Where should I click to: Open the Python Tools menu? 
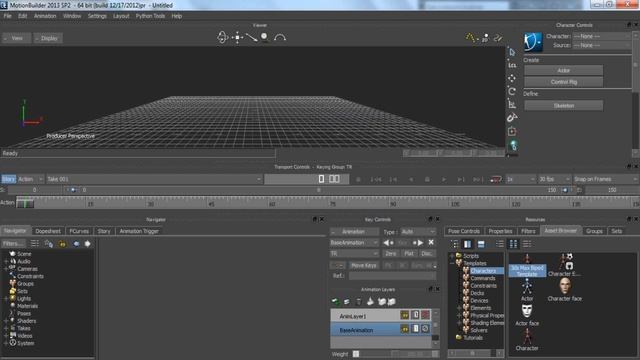[x=150, y=16]
